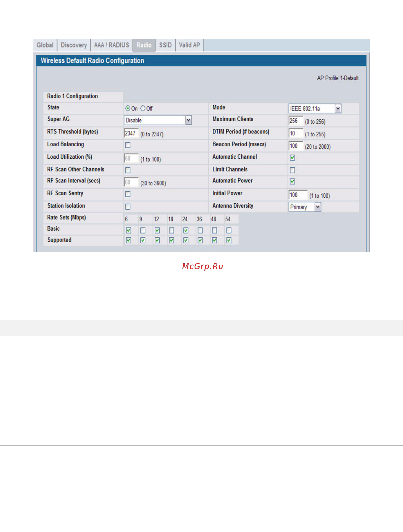Uncheck Basic rate 24 Mbps checkbox

point(186,230)
